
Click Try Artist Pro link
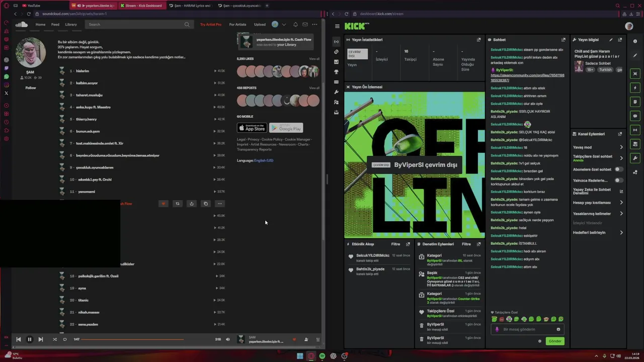pos(210,24)
